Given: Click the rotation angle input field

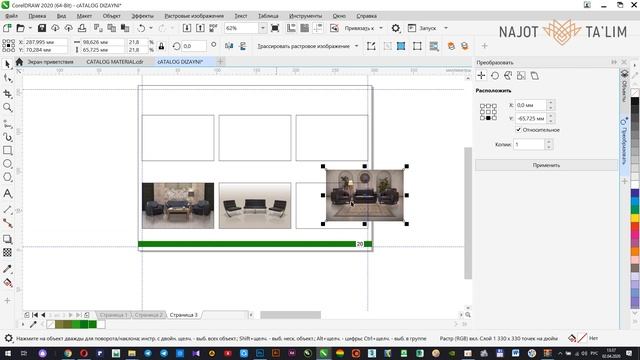Looking at the screenshot, I should pos(193,46).
